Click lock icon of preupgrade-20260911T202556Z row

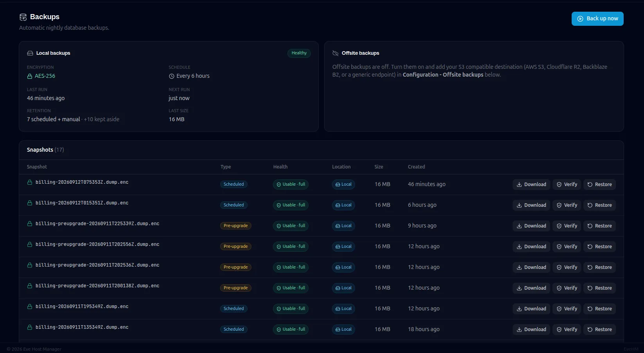coord(30,244)
